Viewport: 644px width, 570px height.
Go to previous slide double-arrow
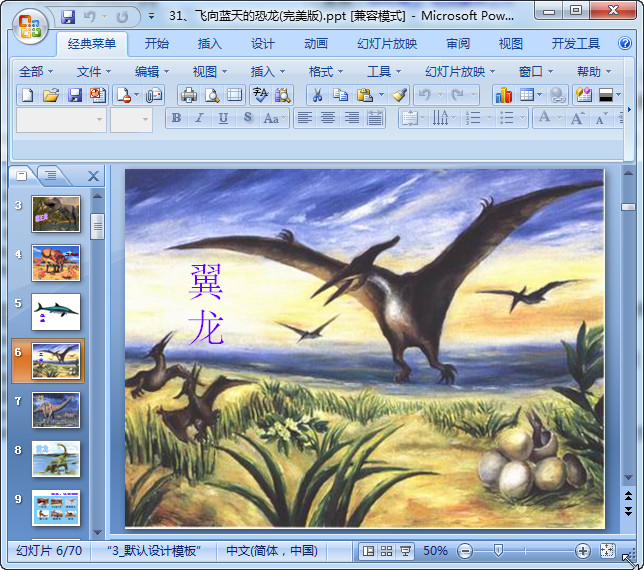628,496
